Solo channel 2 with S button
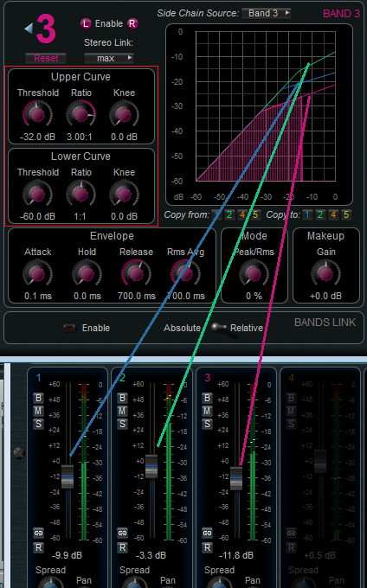Viewport: 367px width, 588px height. point(122,424)
